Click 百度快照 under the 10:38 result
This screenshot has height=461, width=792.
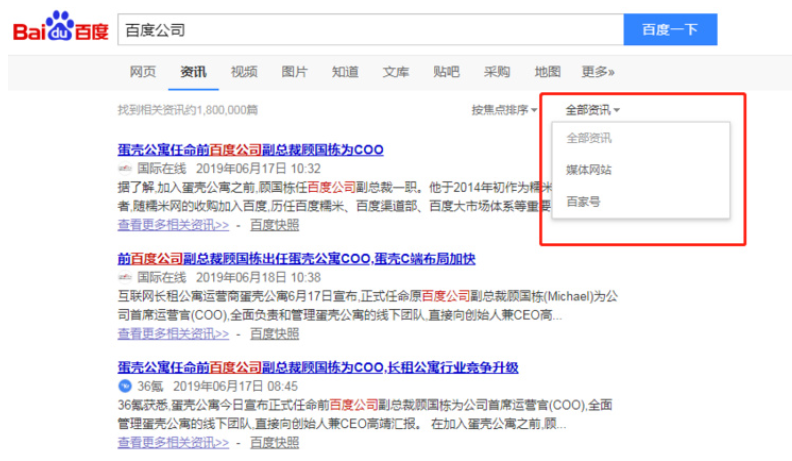coord(274,334)
